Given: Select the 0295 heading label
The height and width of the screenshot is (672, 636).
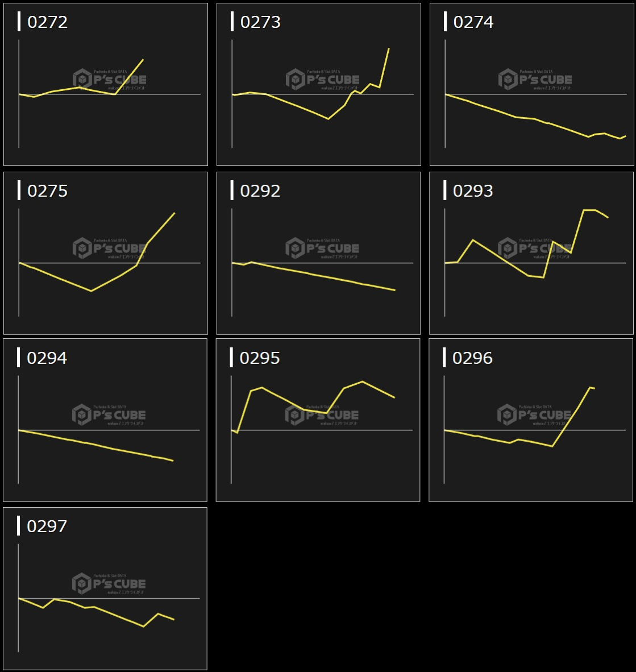Looking at the screenshot, I should pos(260,358).
